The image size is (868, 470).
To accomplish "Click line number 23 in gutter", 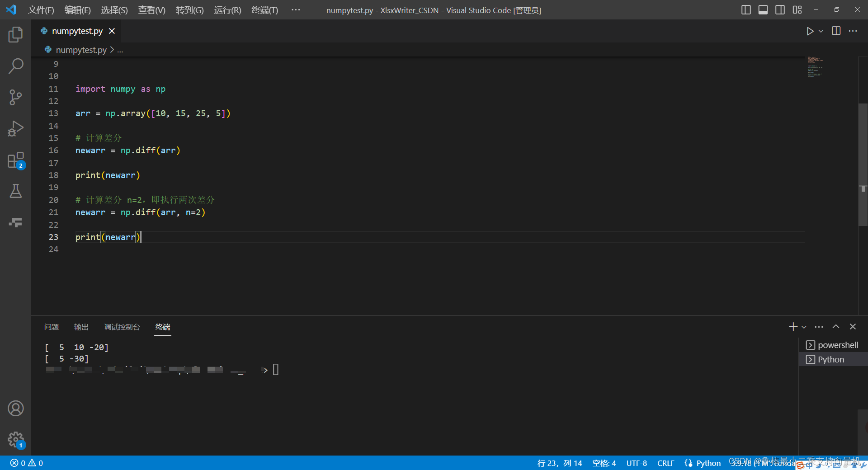I will (x=53, y=237).
